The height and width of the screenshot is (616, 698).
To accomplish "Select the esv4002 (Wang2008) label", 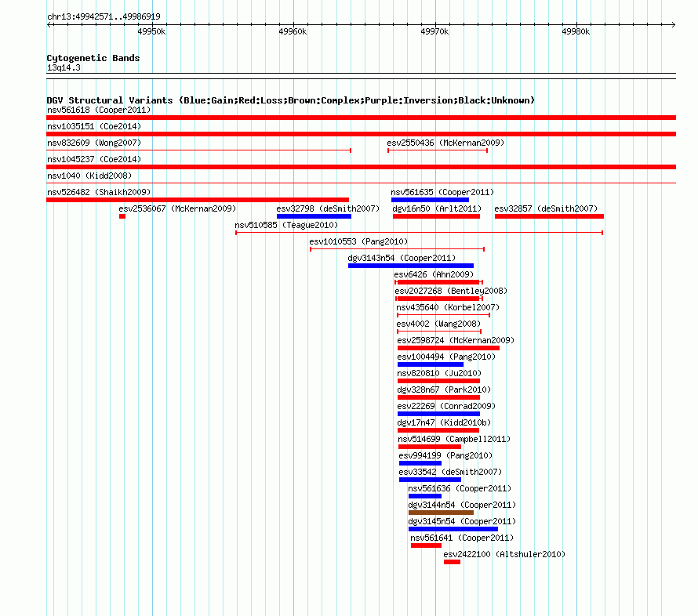I will (438, 324).
